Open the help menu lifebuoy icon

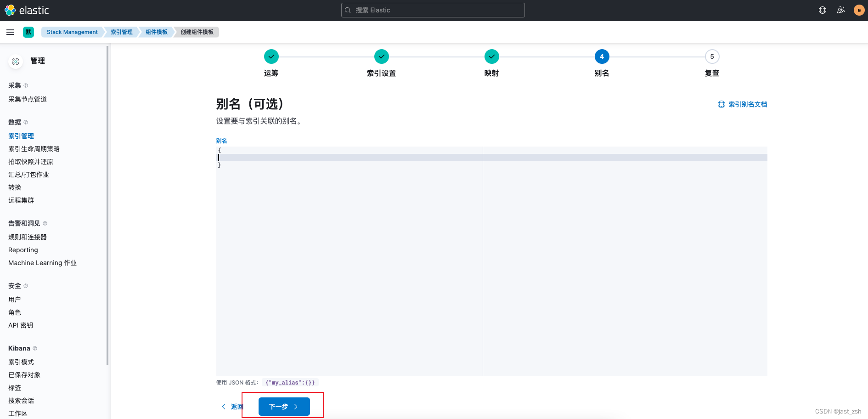pos(823,10)
